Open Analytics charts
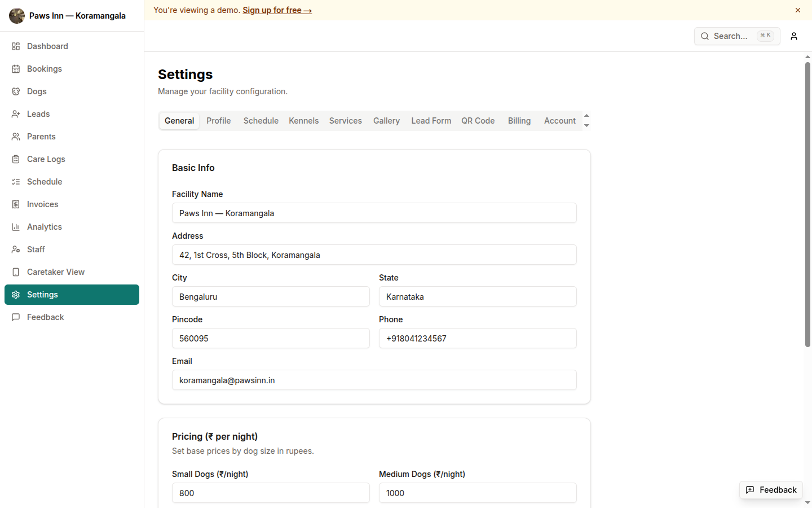 pos(45,226)
